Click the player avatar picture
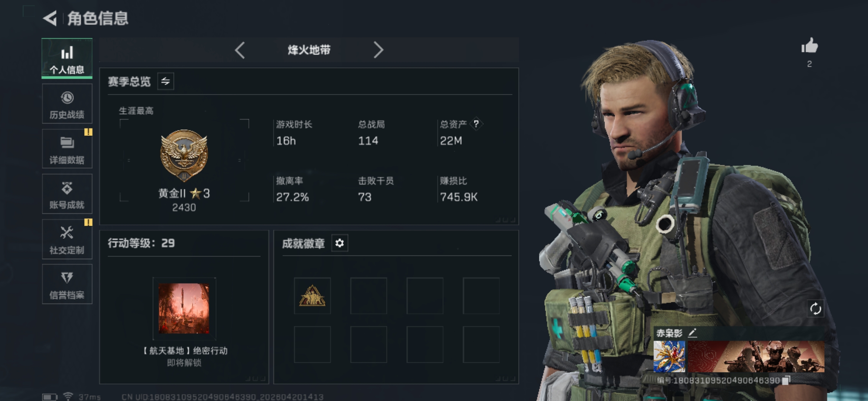The image size is (868, 401). coord(669,357)
